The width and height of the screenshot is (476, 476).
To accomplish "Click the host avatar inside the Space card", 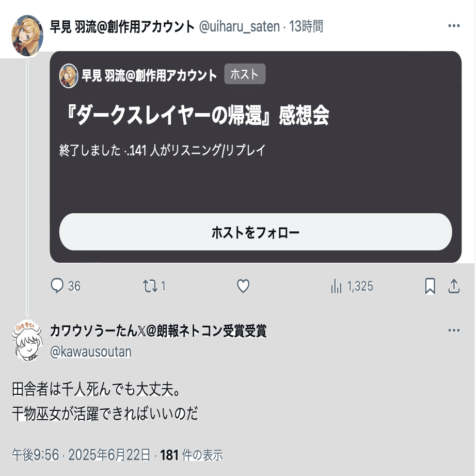I will pyautogui.click(x=69, y=75).
